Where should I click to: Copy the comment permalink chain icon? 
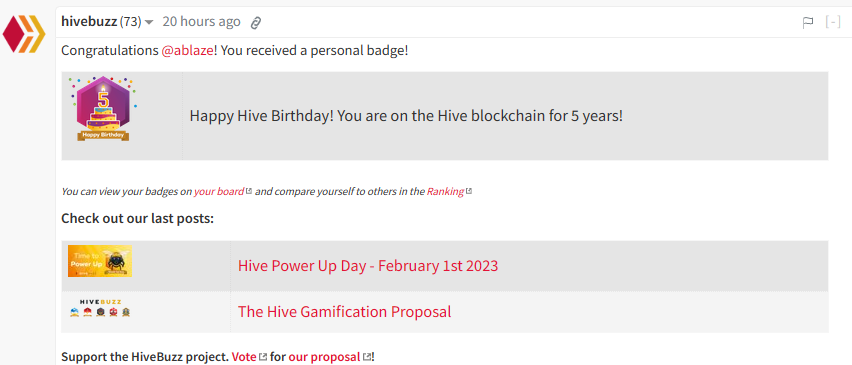[x=255, y=22]
